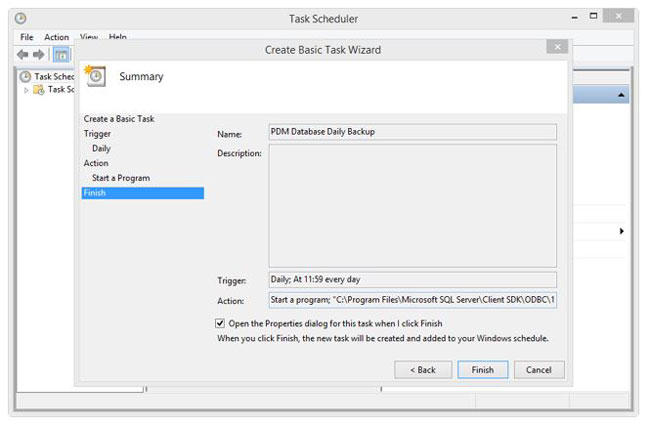Click the Task Scheduler Library folder icon
The image size is (650, 426).
tap(39, 90)
